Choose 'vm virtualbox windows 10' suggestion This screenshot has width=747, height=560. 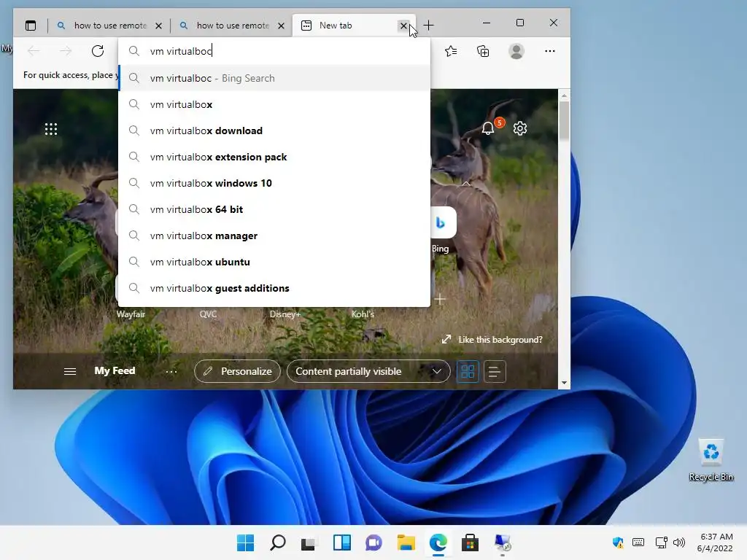click(x=274, y=183)
